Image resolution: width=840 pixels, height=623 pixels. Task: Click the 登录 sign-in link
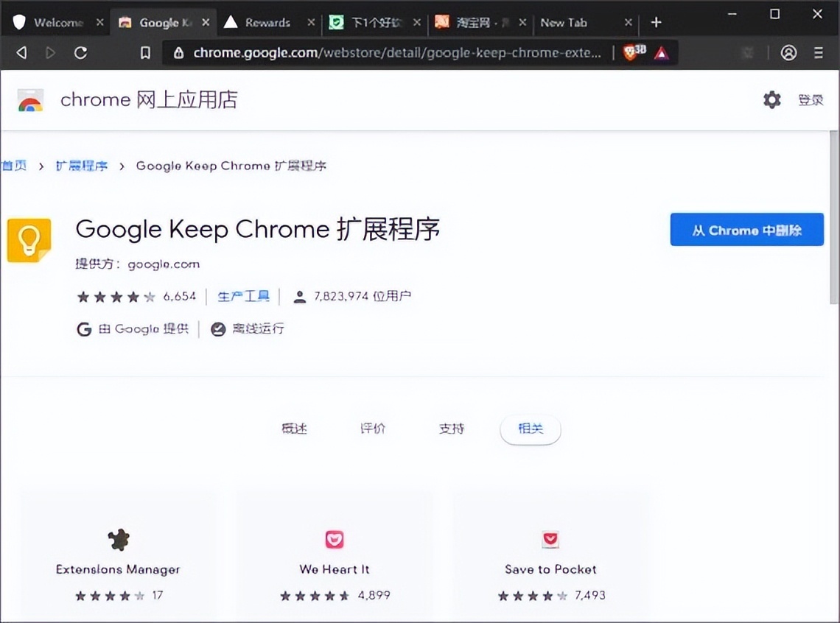(x=811, y=100)
